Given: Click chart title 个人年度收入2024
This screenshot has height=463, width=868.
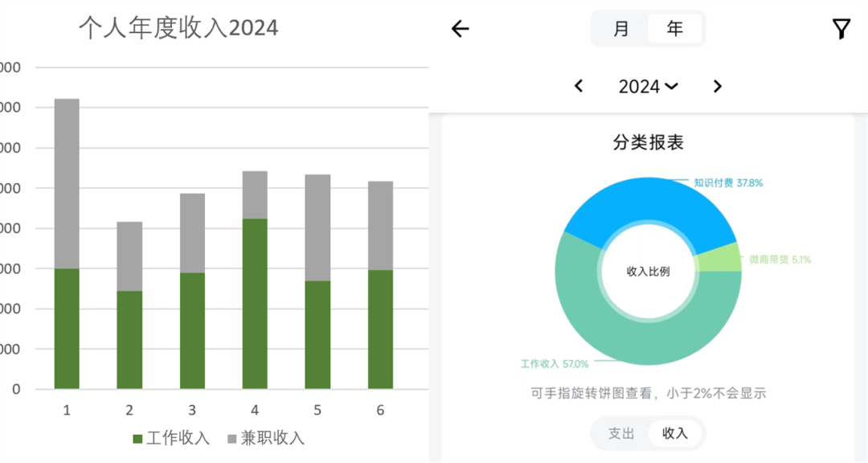Looking at the screenshot, I should tap(178, 27).
